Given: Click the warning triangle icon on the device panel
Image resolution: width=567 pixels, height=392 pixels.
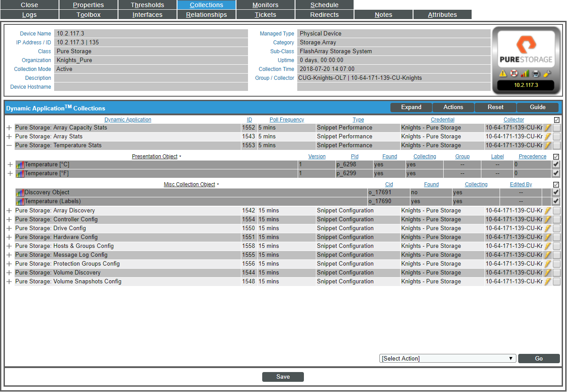Looking at the screenshot, I should click(503, 74).
